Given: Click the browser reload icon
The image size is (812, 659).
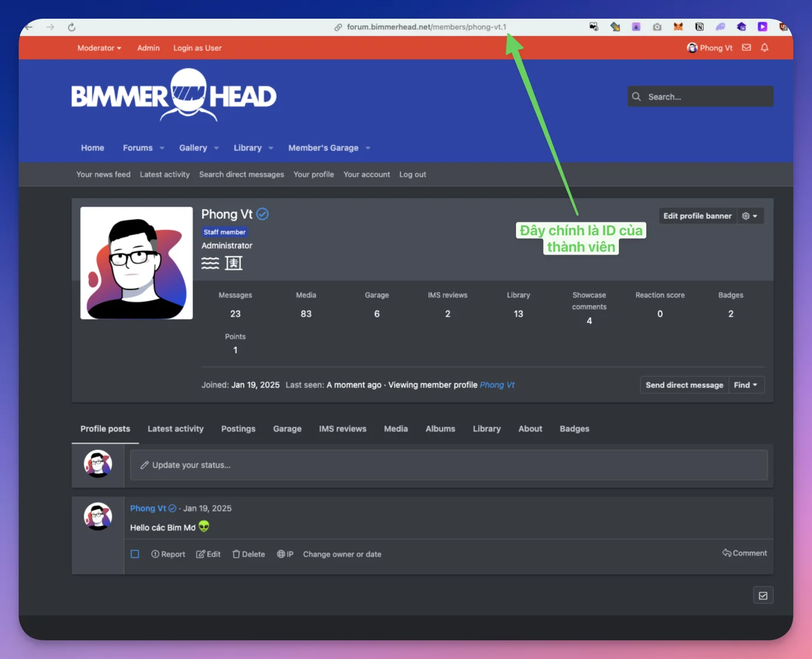Looking at the screenshot, I should click(71, 28).
